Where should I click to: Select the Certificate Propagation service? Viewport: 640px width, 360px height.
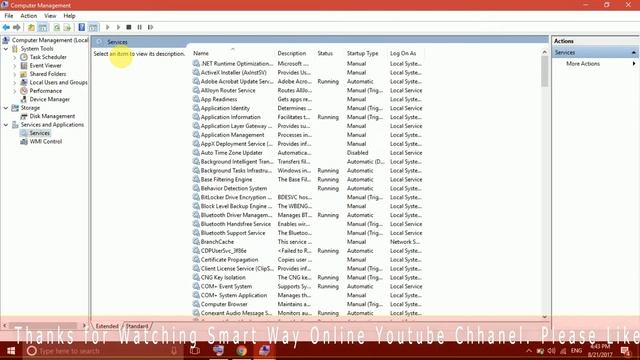(x=307, y=260)
